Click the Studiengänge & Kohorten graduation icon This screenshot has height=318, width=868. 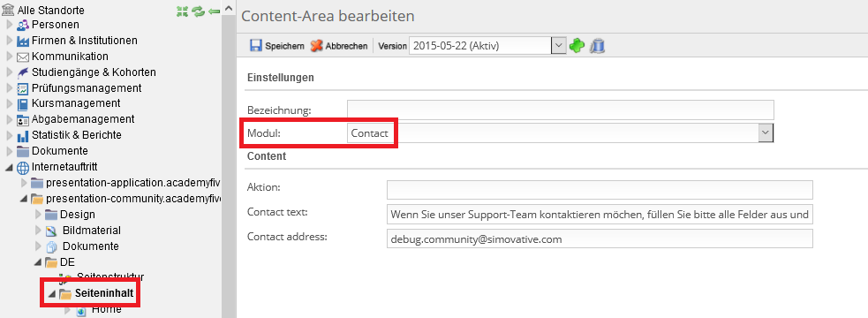click(x=23, y=72)
